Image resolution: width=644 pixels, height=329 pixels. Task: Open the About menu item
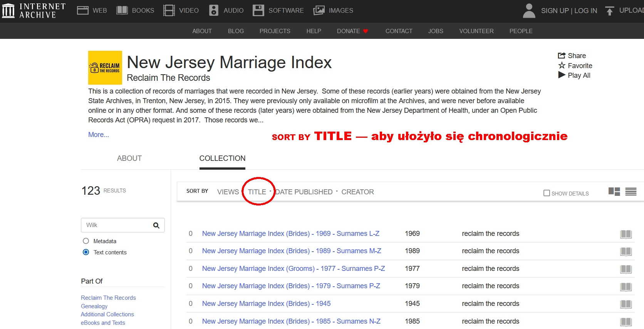202,31
